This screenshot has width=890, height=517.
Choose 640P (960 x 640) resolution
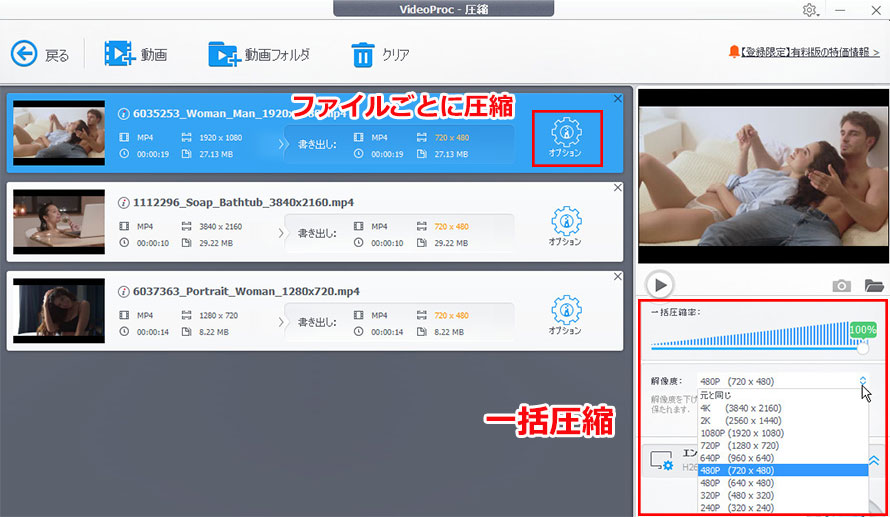(x=783, y=458)
